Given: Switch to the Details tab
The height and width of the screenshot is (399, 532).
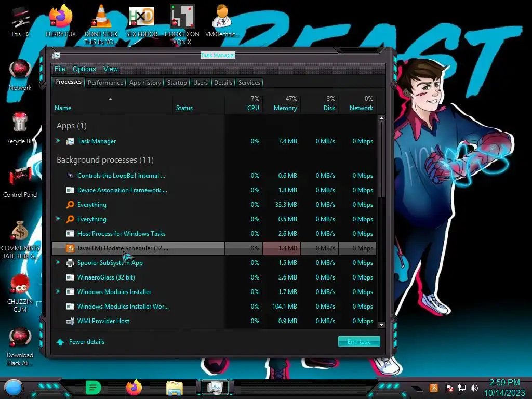Looking at the screenshot, I should [223, 83].
